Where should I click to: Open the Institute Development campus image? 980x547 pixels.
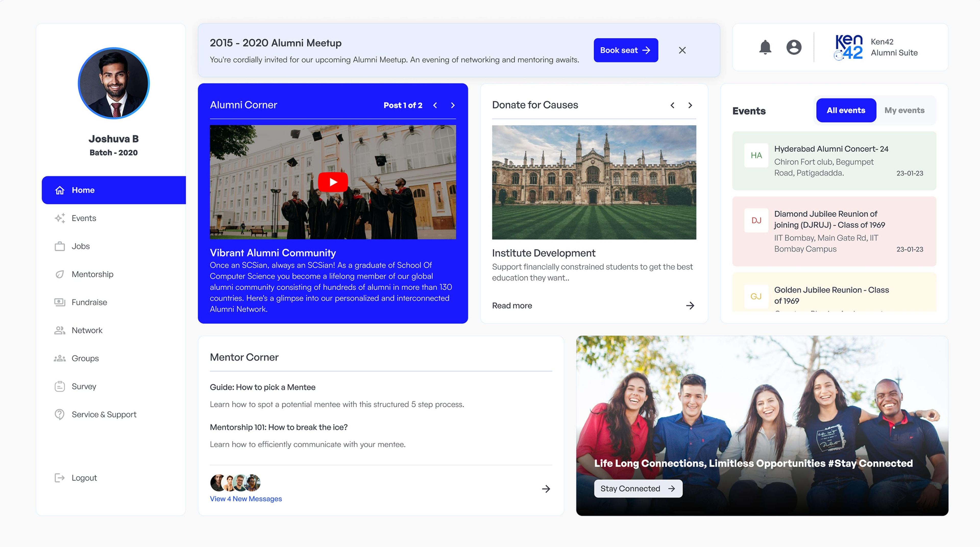(594, 182)
